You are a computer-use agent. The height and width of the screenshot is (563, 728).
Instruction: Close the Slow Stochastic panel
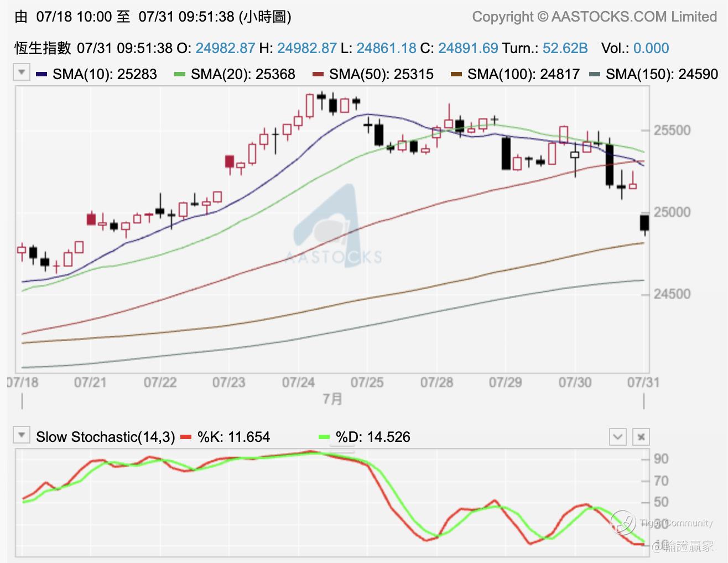[641, 437]
